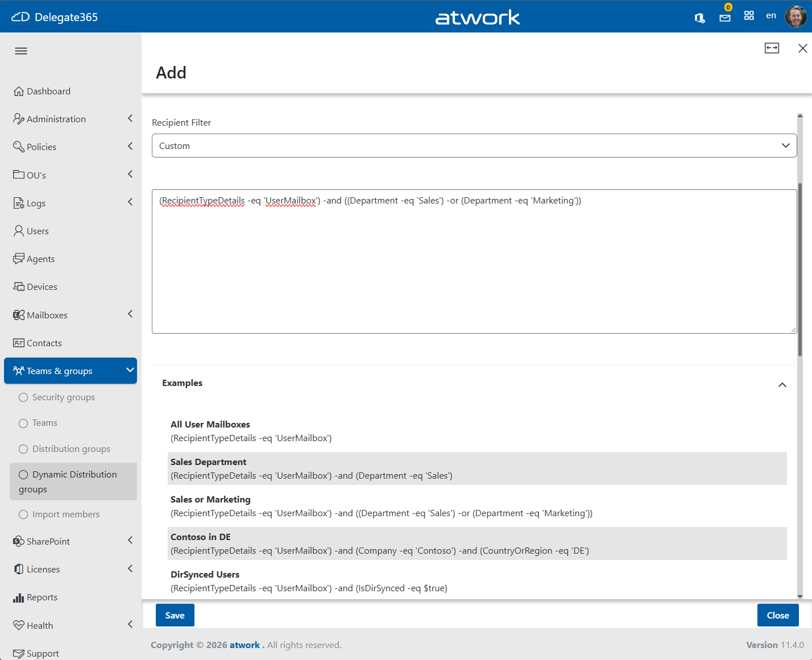
Task: Collapse the Teams & groups menu
Action: (x=71, y=371)
